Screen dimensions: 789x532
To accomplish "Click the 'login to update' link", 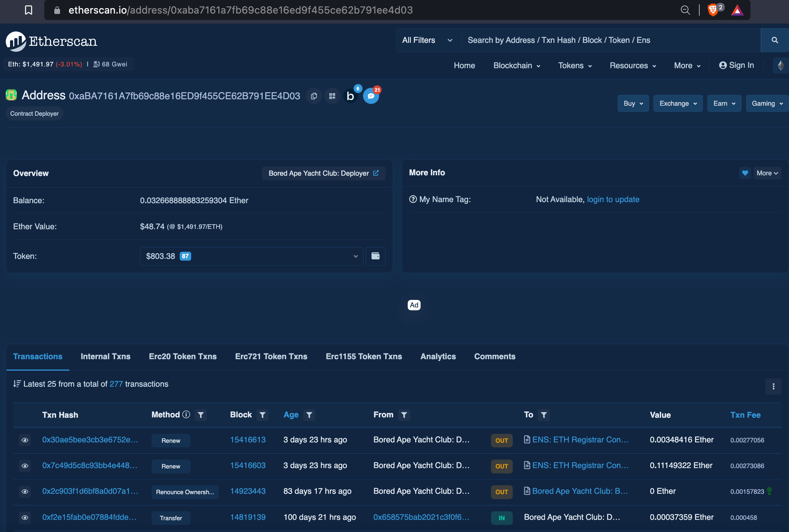I will [613, 199].
